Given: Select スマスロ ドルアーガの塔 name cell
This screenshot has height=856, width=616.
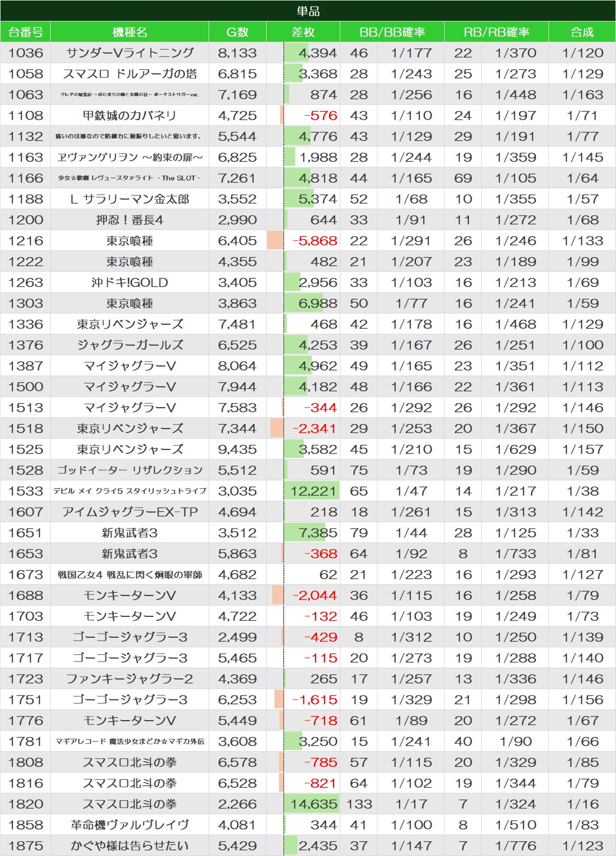Looking at the screenshot, I should [x=130, y=74].
